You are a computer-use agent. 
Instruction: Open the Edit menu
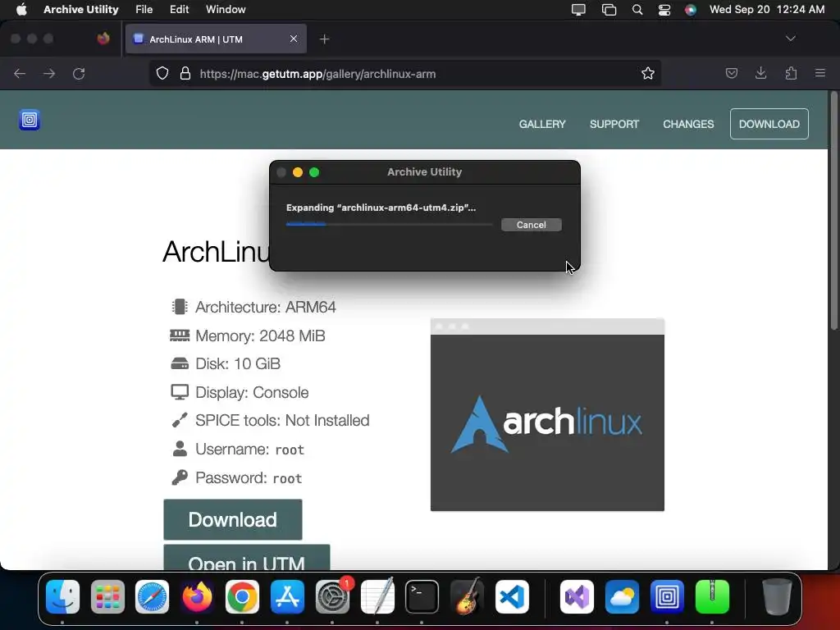tap(179, 9)
